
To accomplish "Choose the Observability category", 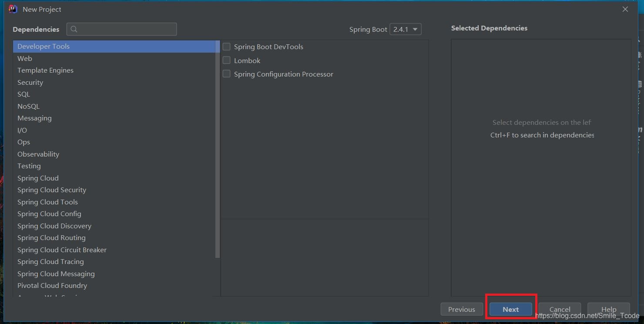I will click(x=114, y=154).
